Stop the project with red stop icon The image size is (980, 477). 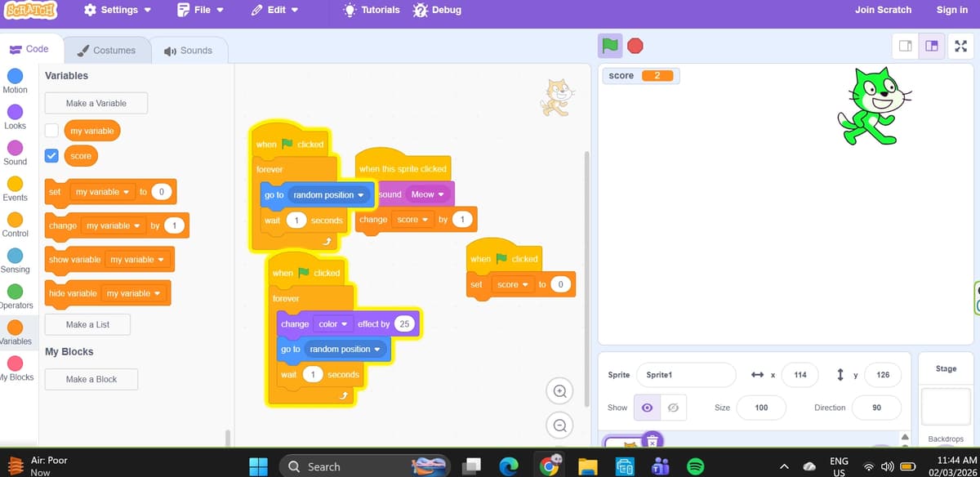(x=635, y=45)
